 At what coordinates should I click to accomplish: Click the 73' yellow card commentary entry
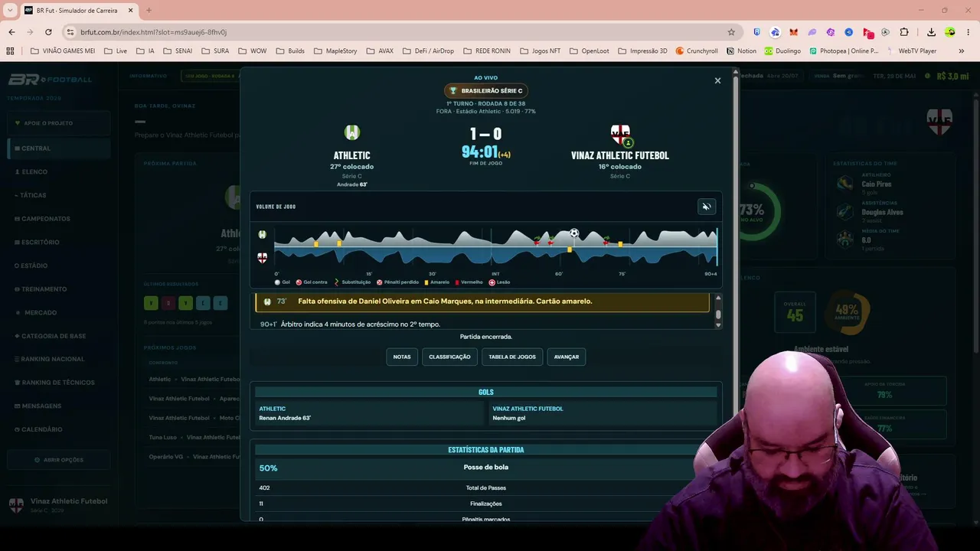pyautogui.click(x=482, y=302)
